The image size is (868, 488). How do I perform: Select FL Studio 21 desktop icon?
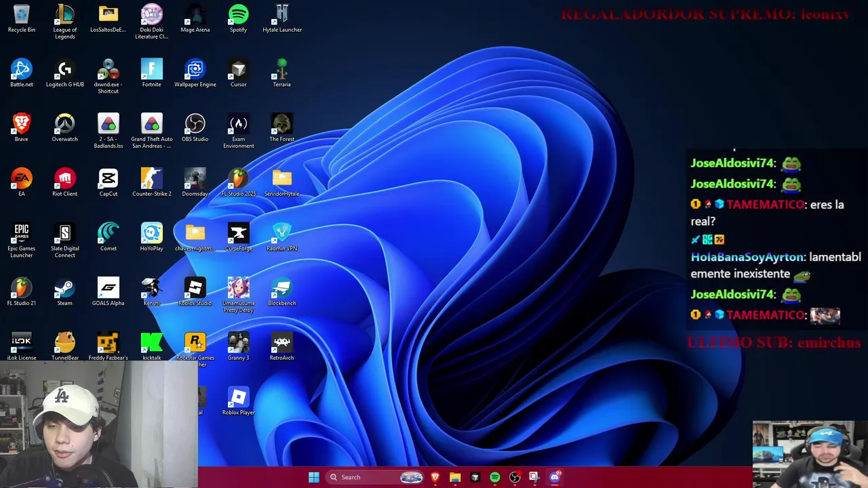point(22,292)
